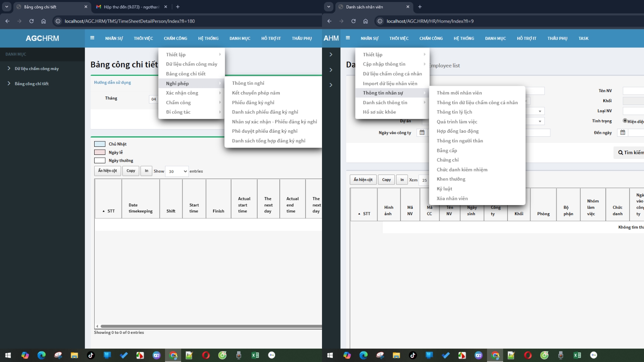
Task: Go back in the Bảng công chi tiết browser
Action: [x=7, y=21]
